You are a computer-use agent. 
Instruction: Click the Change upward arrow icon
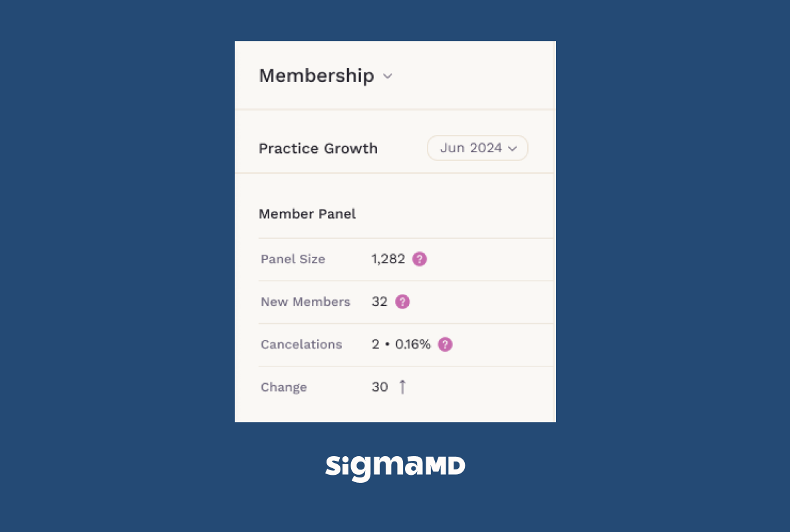point(402,387)
